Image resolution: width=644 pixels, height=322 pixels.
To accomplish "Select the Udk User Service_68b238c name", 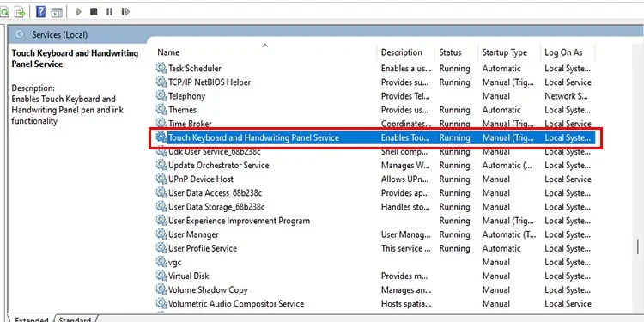I will (x=215, y=151).
